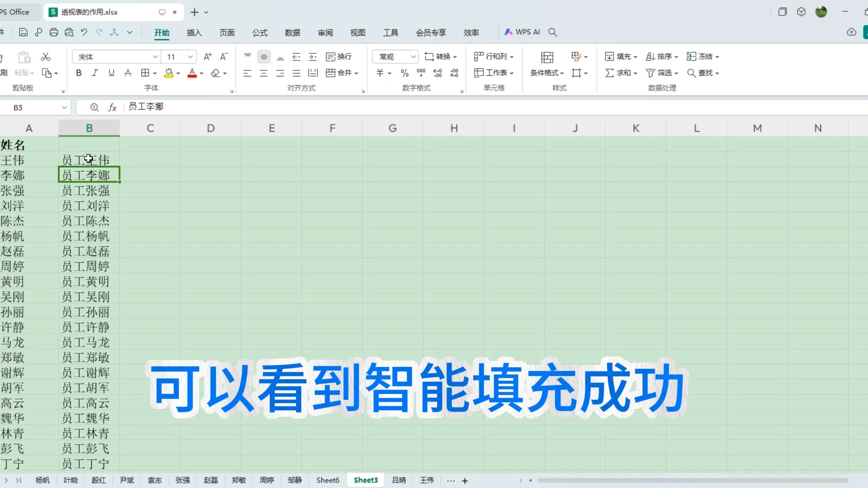Toggle strikethrough formatting
The image size is (868, 488).
128,73
